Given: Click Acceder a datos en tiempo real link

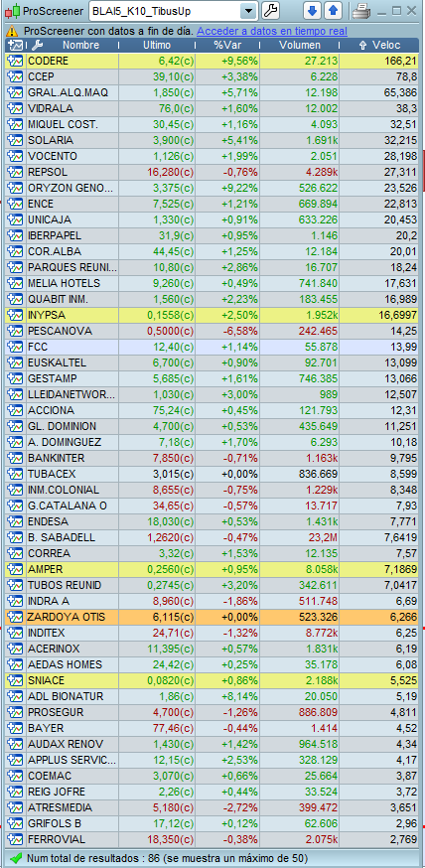Looking at the screenshot, I should coord(272,31).
